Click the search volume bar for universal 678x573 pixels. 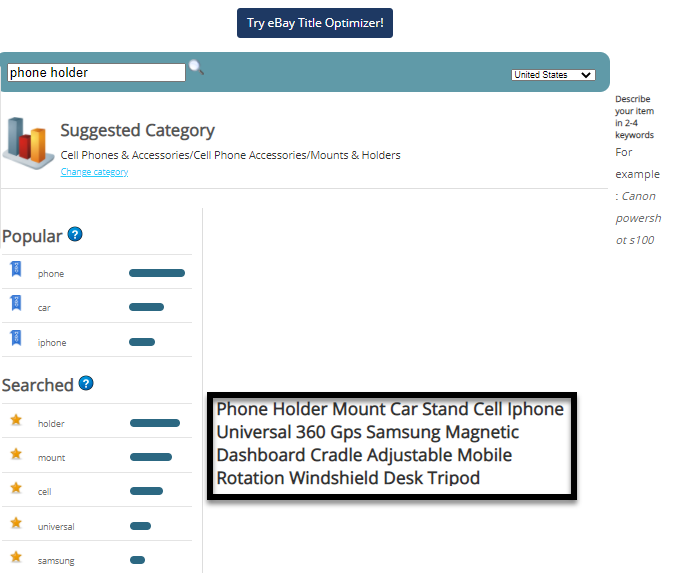[141, 526]
